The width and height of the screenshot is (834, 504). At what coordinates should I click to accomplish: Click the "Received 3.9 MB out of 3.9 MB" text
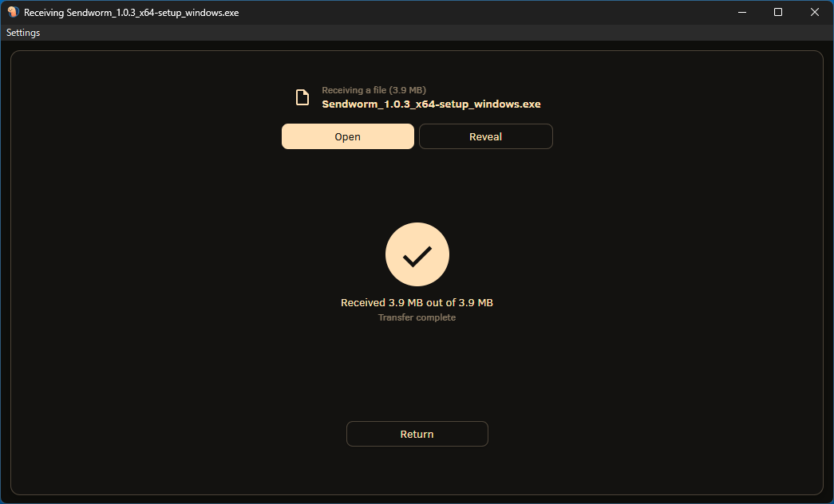417,303
